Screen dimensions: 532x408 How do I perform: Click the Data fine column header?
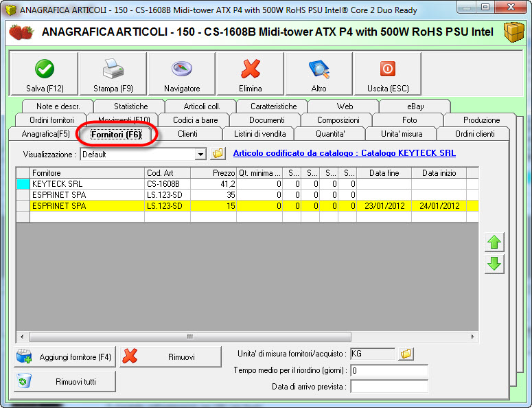click(384, 173)
